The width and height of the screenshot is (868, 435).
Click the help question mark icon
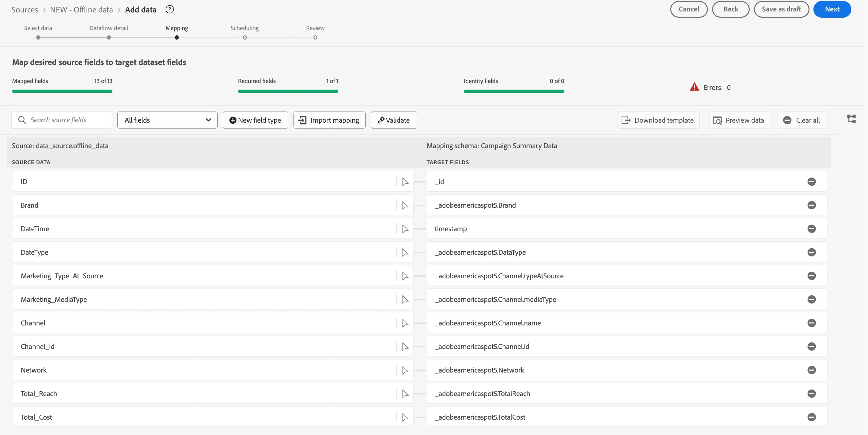(170, 9)
